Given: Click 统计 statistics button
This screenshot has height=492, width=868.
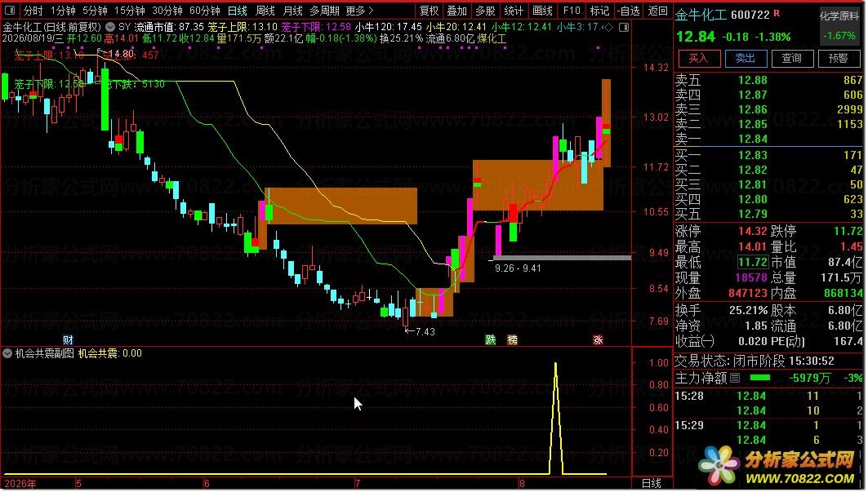Looking at the screenshot, I should (x=514, y=11).
